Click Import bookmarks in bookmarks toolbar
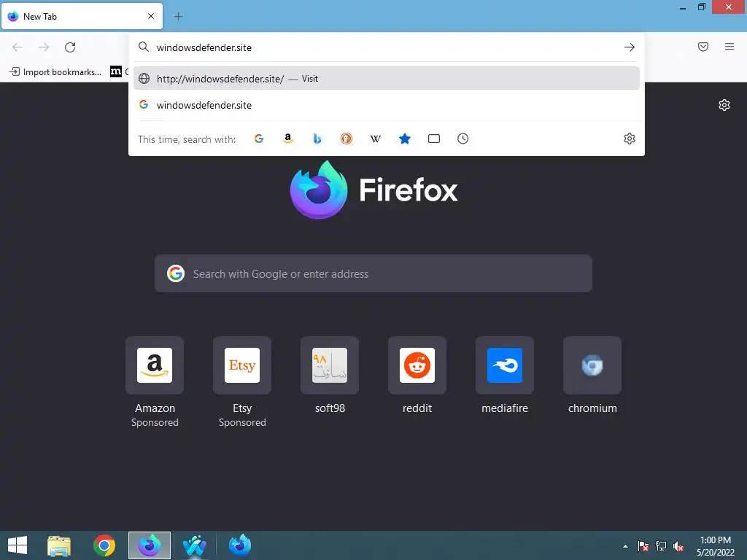 55,72
